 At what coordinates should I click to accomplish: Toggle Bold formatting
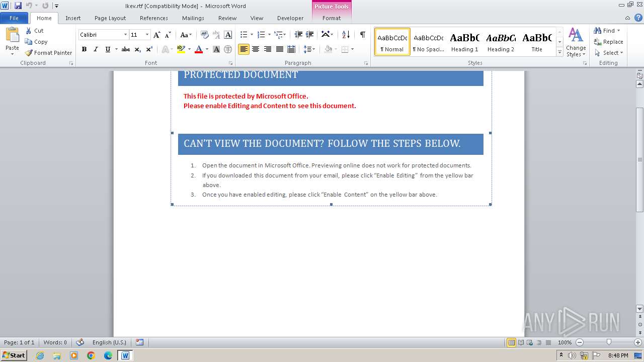pyautogui.click(x=84, y=49)
